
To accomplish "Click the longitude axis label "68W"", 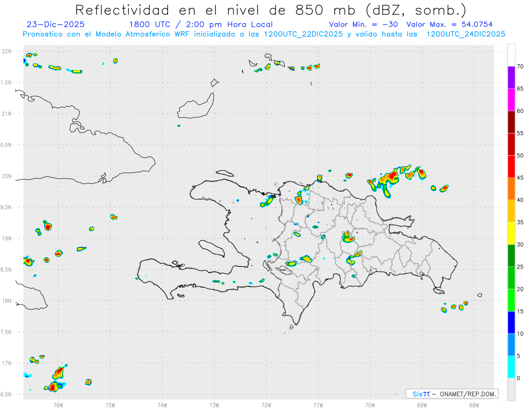I will click(474, 405).
